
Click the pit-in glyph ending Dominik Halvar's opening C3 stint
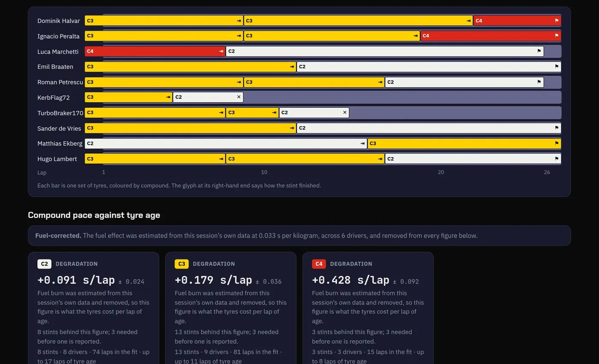tap(239, 21)
